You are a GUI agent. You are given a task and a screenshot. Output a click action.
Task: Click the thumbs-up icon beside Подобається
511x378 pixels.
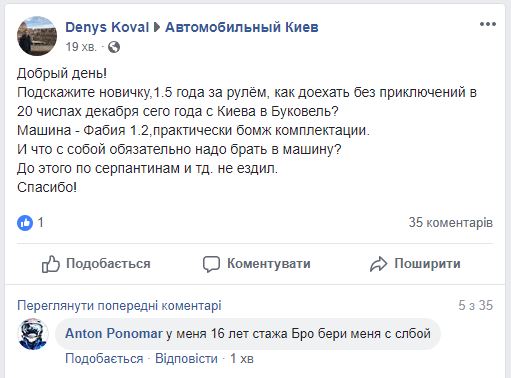coord(51,264)
